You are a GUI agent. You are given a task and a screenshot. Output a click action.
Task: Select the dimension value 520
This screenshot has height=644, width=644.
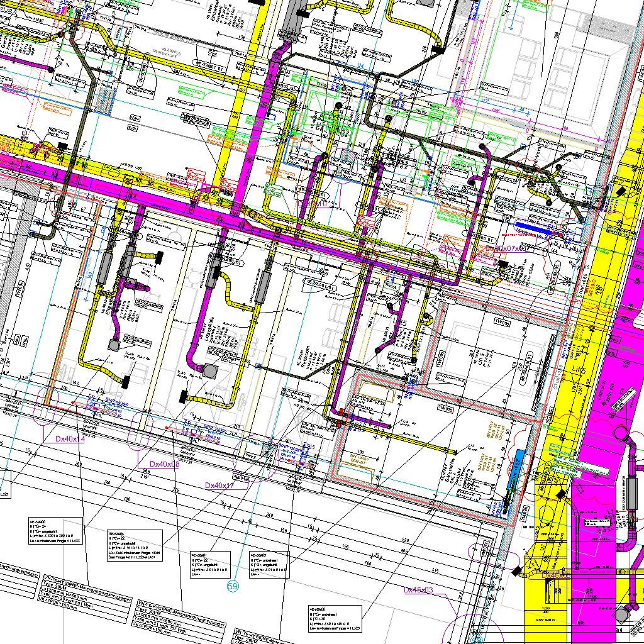[x=406, y=540]
